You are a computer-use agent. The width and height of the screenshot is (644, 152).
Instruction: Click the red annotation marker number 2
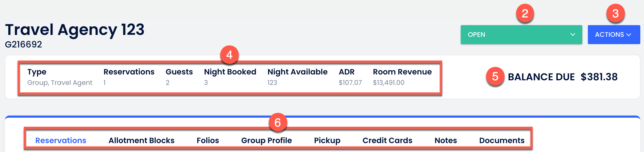[x=525, y=13]
